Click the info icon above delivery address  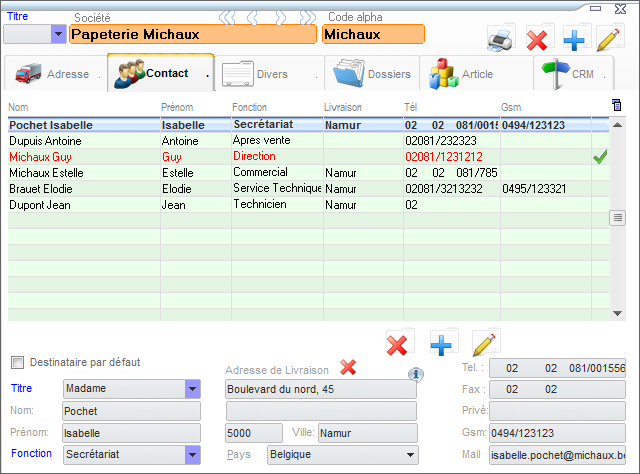(416, 374)
